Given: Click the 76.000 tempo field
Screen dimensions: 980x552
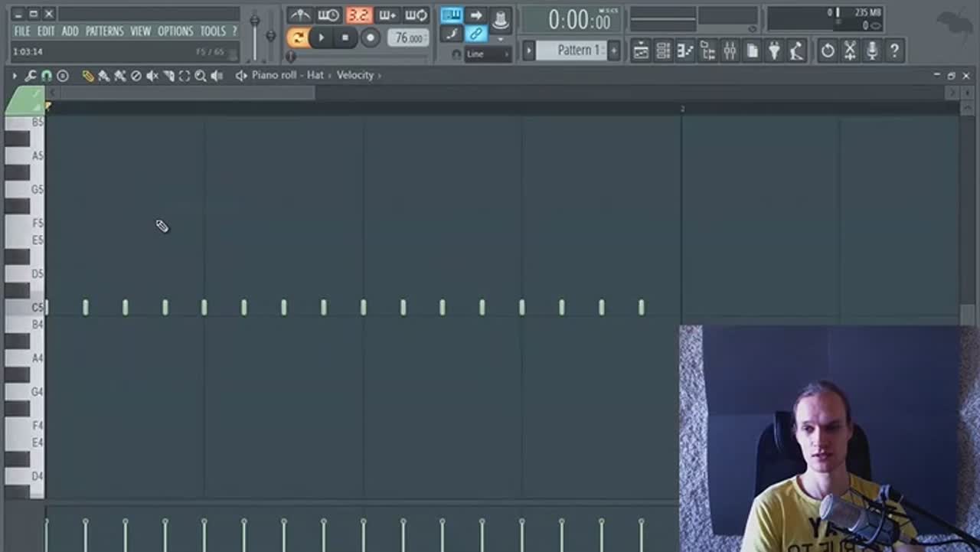Looking at the screenshot, I should (x=408, y=38).
